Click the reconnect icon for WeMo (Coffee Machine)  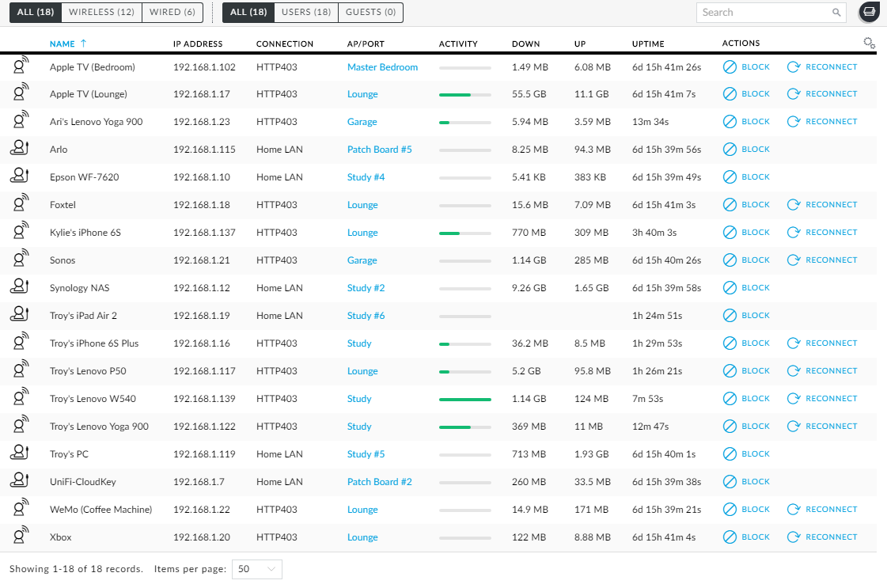click(793, 509)
